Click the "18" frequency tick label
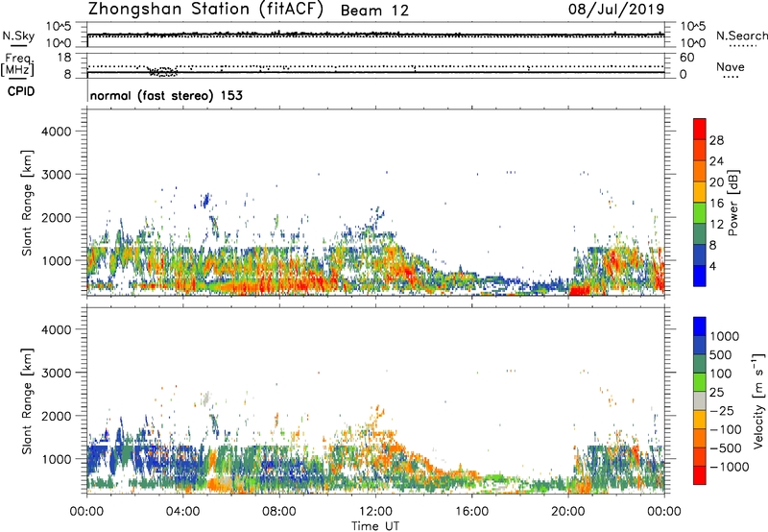Image resolution: width=768 pixels, height=532 pixels. (64, 58)
